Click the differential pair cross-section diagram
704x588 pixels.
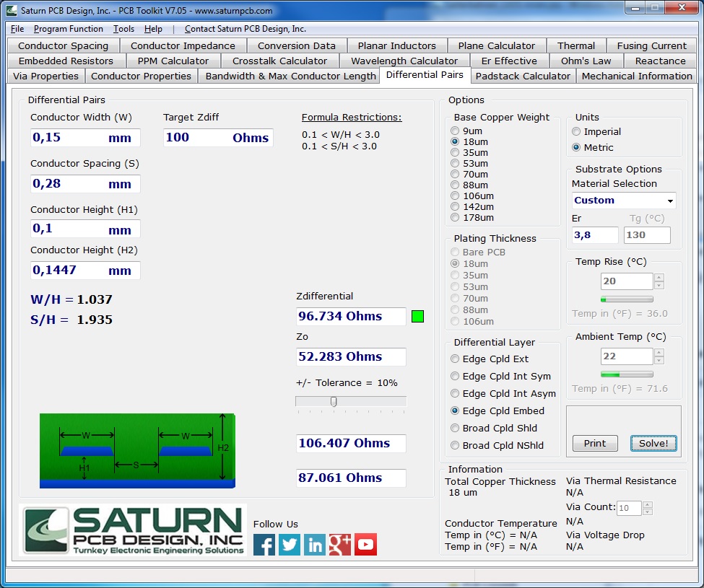[x=137, y=451]
